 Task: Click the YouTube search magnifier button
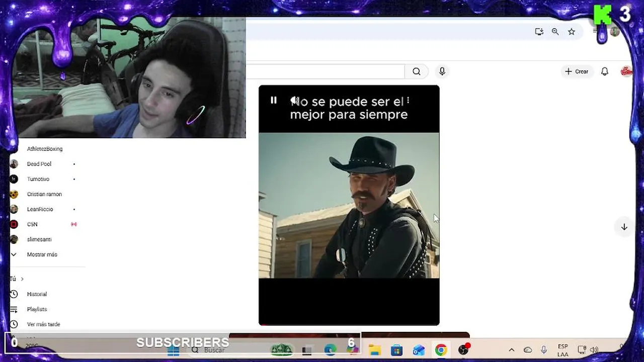click(x=417, y=71)
